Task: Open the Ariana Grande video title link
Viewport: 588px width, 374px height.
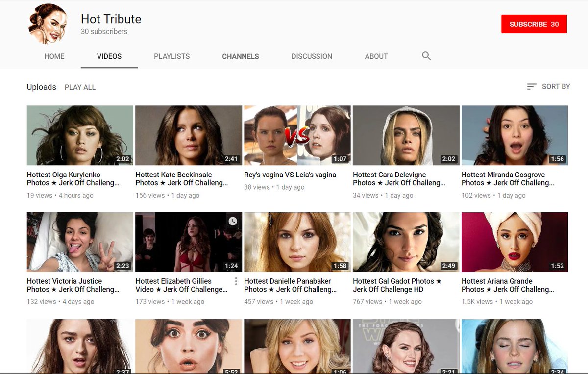Action: (x=508, y=285)
